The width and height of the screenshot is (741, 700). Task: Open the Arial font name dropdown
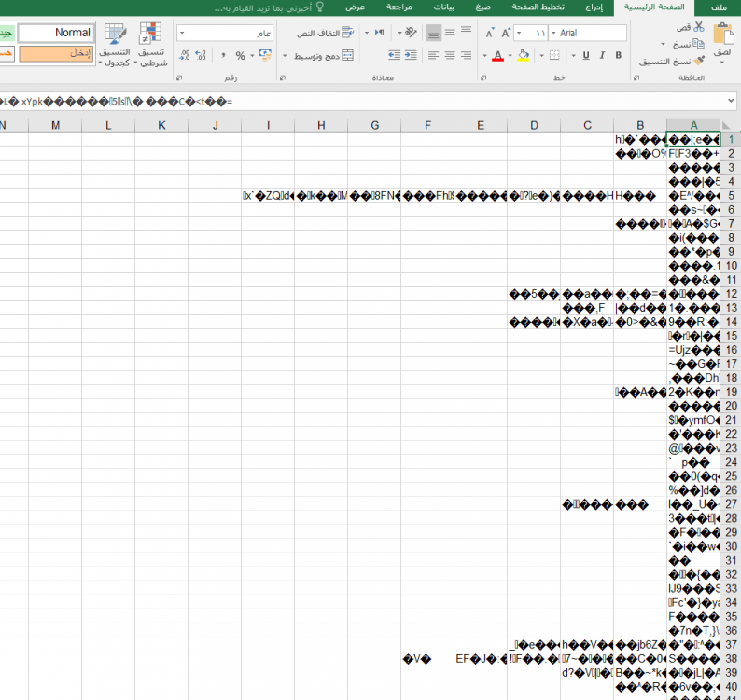click(x=553, y=33)
